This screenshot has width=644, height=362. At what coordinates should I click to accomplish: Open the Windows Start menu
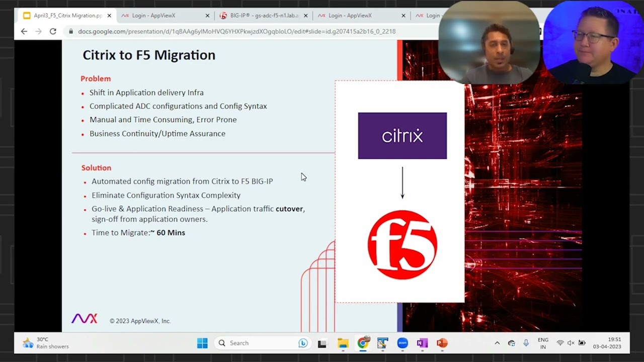202,343
